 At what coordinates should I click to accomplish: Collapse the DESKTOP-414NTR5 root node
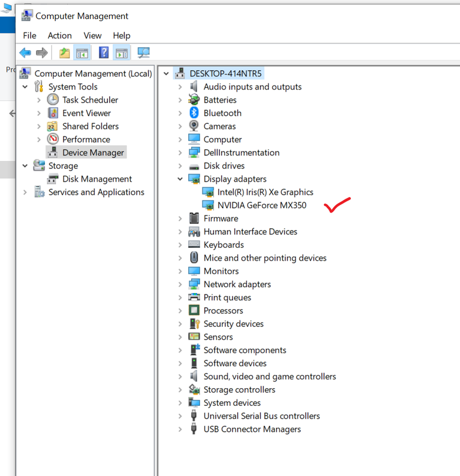point(166,74)
